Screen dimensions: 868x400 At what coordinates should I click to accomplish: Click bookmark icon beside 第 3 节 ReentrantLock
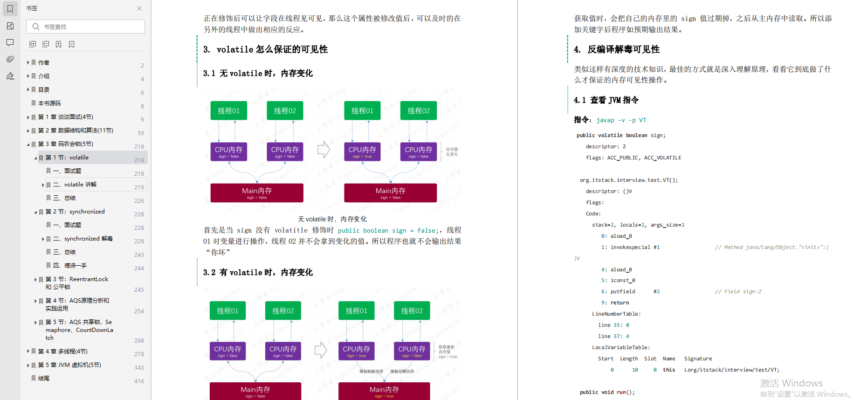coord(41,279)
